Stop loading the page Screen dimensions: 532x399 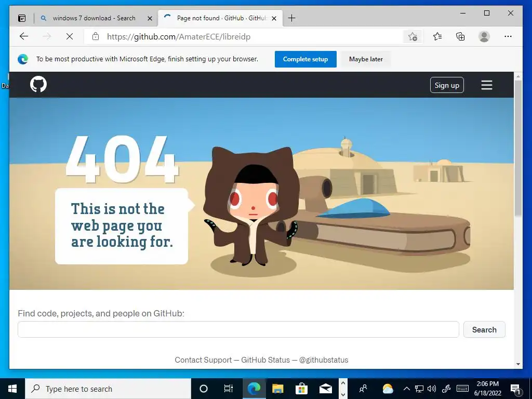[70, 36]
